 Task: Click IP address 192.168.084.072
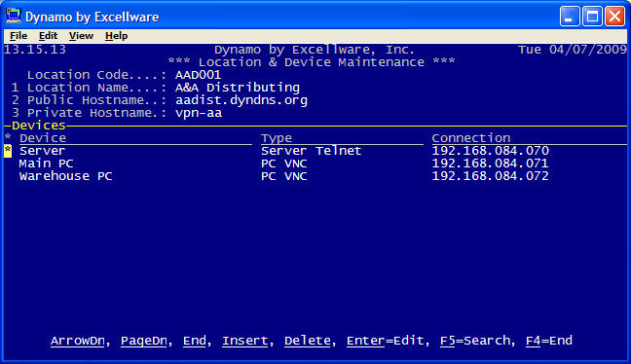tap(490, 176)
